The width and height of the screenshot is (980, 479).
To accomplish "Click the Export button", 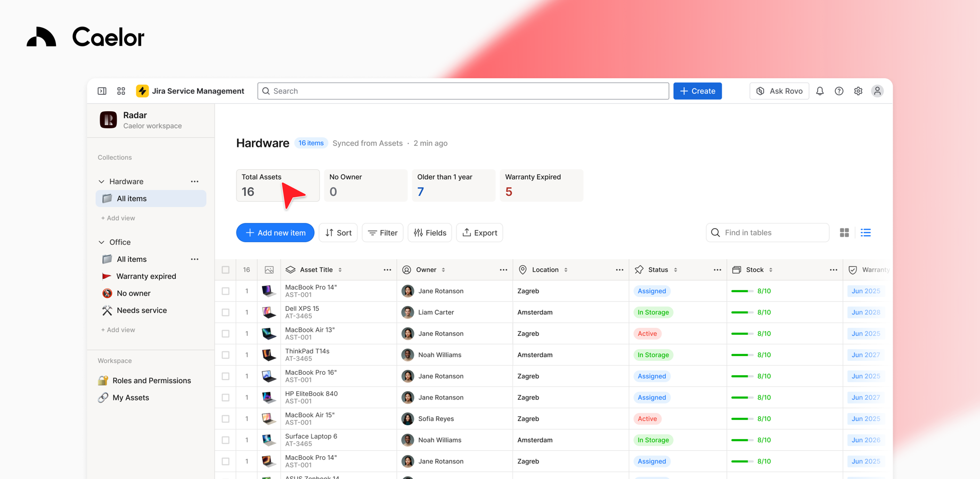I will pos(479,233).
